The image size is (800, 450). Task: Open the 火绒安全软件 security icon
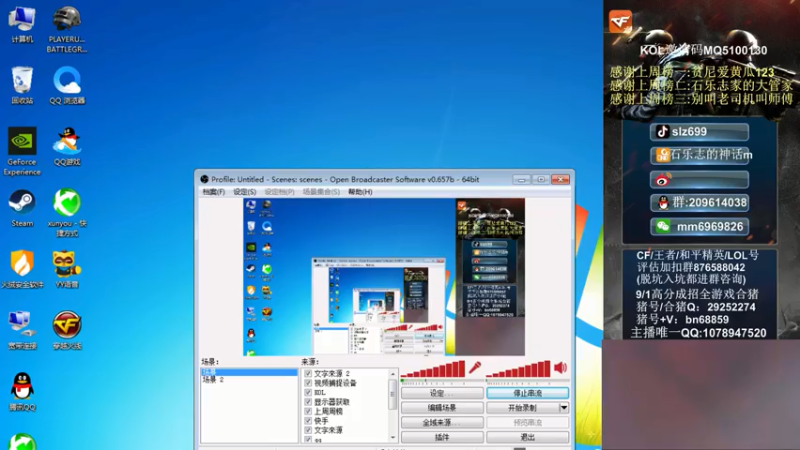(22, 269)
